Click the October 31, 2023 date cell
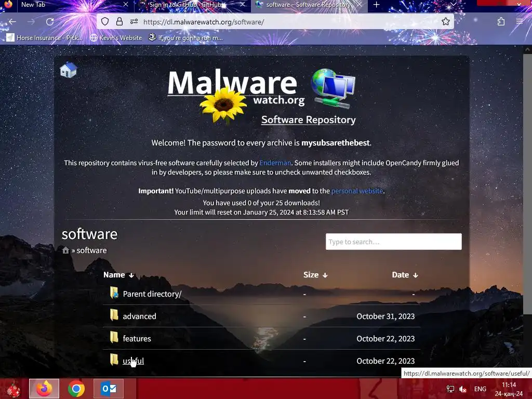Image resolution: width=532 pixels, height=399 pixels. pos(385,316)
